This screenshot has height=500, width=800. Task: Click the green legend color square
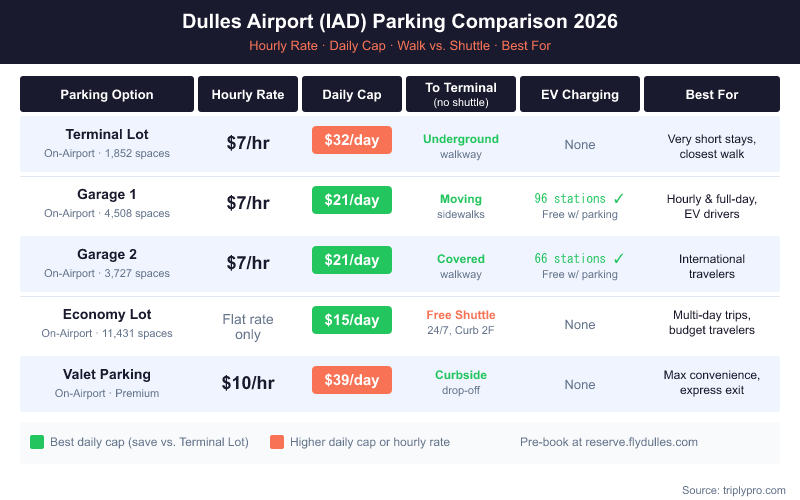37,442
